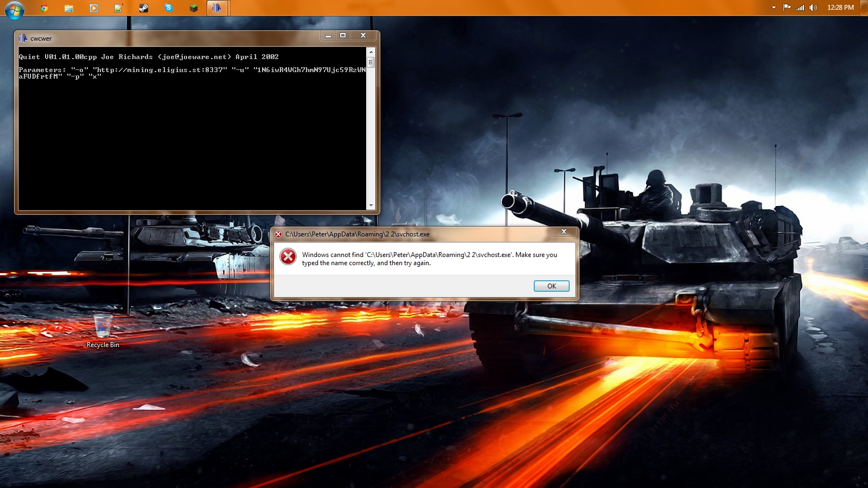Open the network signal tray icon
Screen dimensions: 868x488
[x=800, y=8]
